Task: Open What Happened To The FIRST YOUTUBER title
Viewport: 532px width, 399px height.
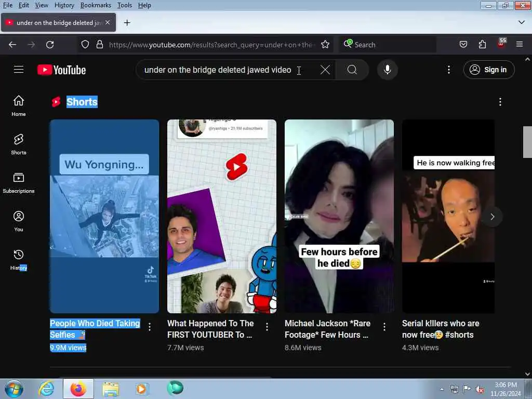Action: click(210, 329)
